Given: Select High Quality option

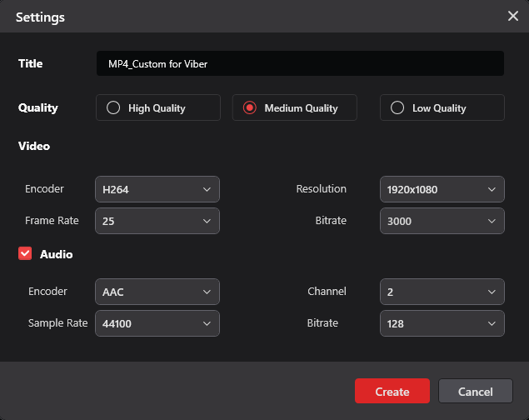Looking at the screenshot, I should pos(158,107).
